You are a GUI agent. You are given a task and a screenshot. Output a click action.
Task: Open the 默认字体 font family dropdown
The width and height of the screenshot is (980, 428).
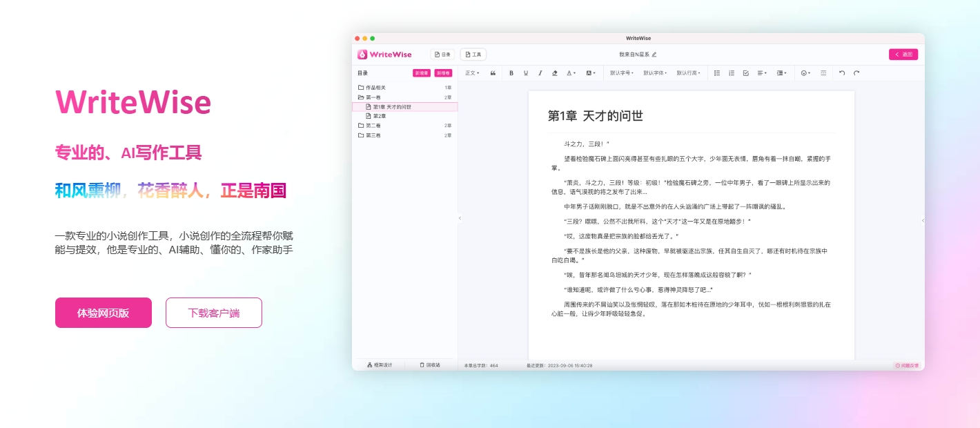655,72
